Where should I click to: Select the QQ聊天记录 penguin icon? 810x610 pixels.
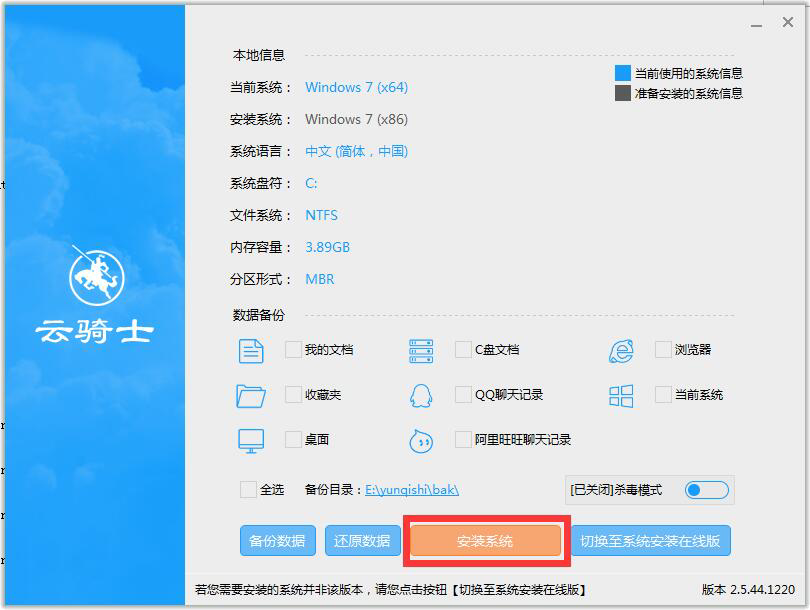click(421, 395)
